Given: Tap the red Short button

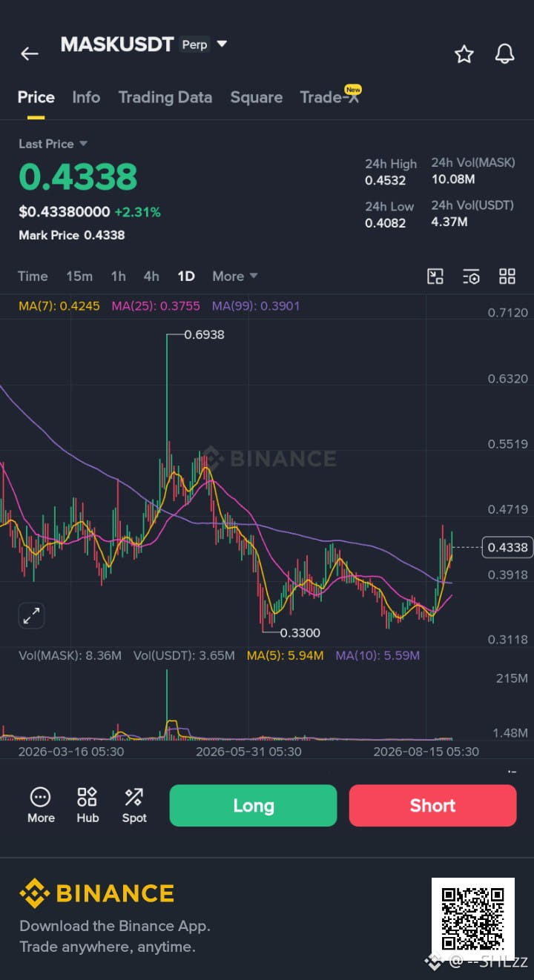Looking at the screenshot, I should tap(432, 806).
